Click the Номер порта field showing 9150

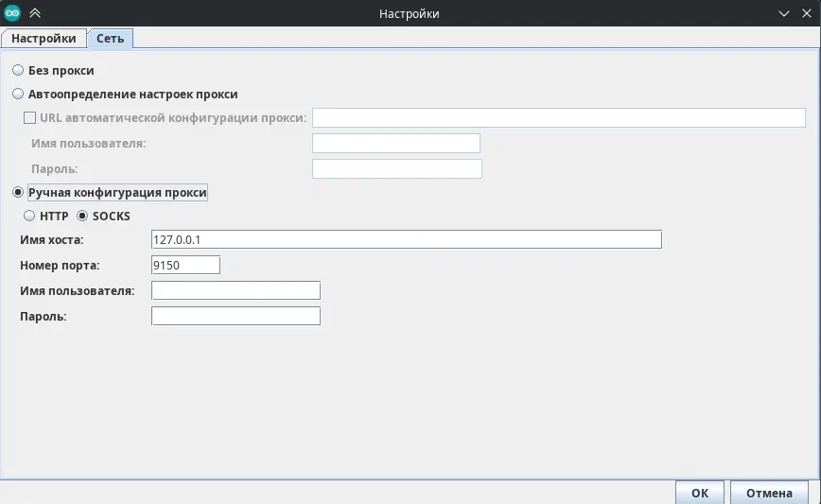tap(185, 265)
